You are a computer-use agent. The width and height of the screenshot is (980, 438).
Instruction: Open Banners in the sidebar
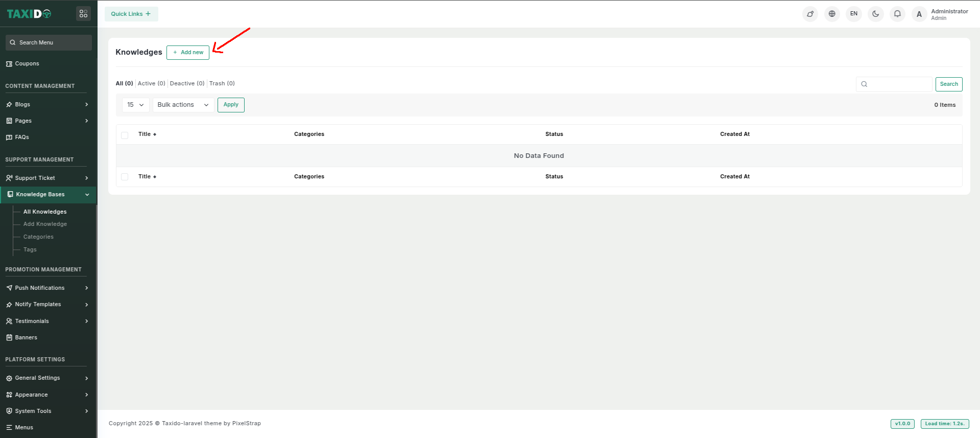pos(26,338)
